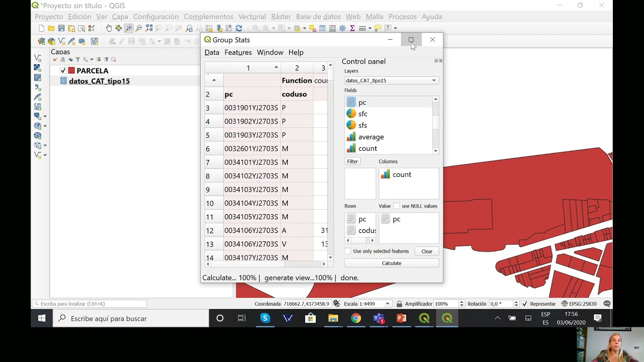Click the Add SpatiaLite Layer feather icon
This screenshot has width=644, height=362.
tap(37, 97)
